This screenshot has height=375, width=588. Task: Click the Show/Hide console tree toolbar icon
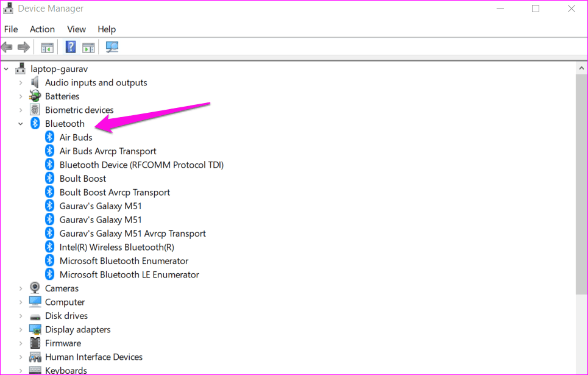point(48,48)
